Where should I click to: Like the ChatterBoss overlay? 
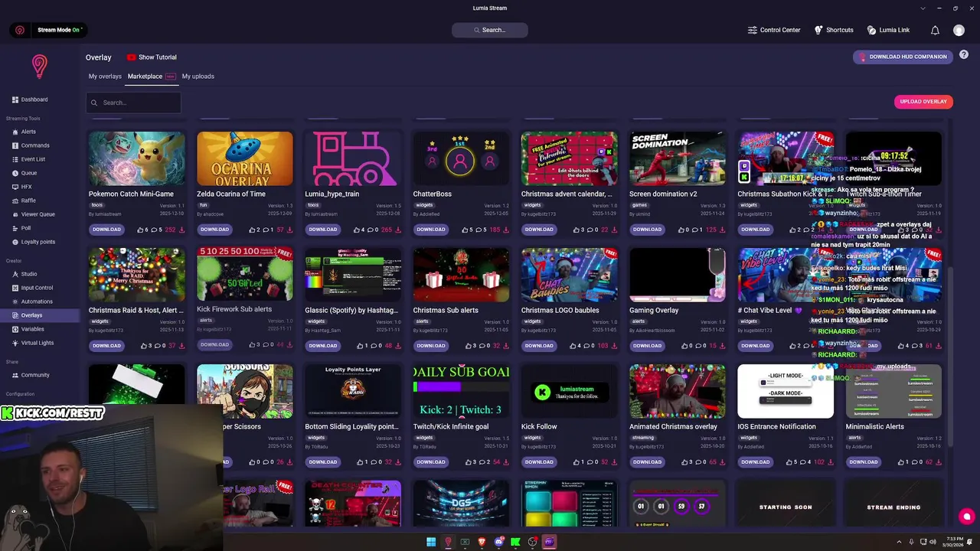coord(466,230)
